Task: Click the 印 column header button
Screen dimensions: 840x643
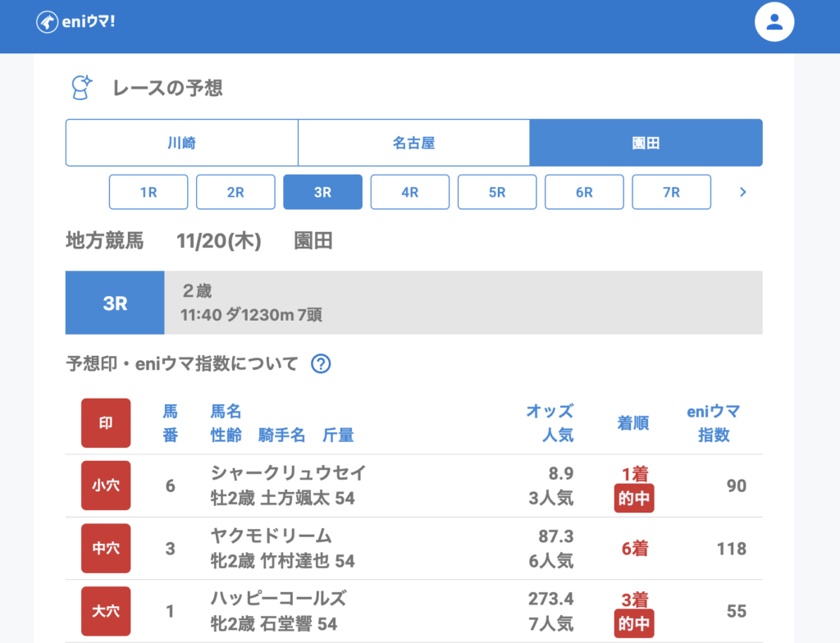Action: click(106, 423)
